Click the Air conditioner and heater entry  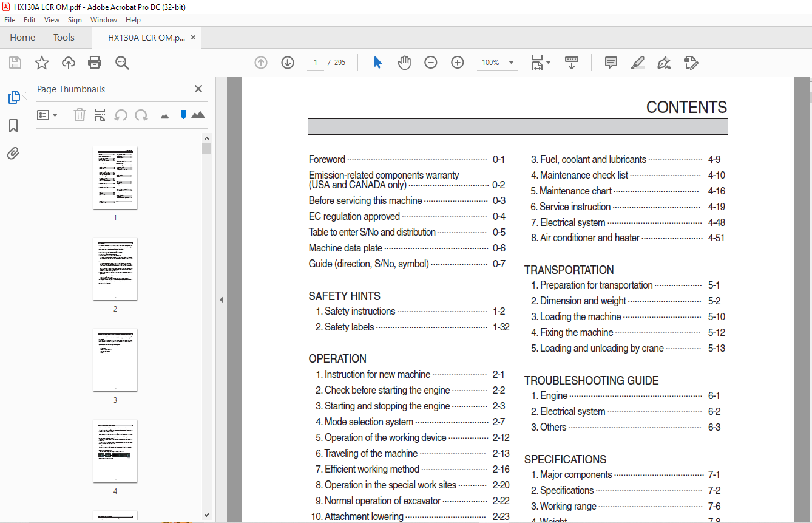coord(628,238)
